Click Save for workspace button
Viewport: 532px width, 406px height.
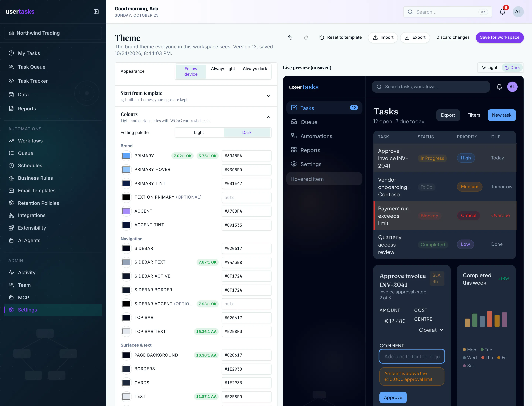tap(500, 37)
